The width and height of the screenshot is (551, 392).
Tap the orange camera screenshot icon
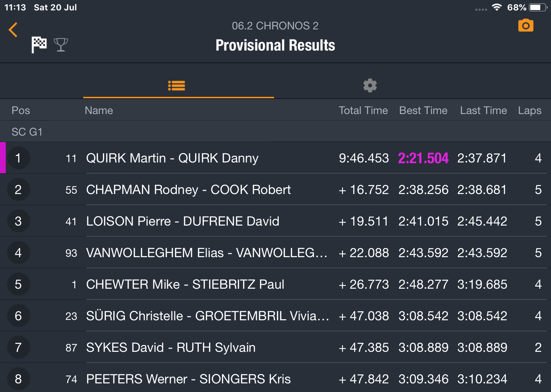coord(526,25)
